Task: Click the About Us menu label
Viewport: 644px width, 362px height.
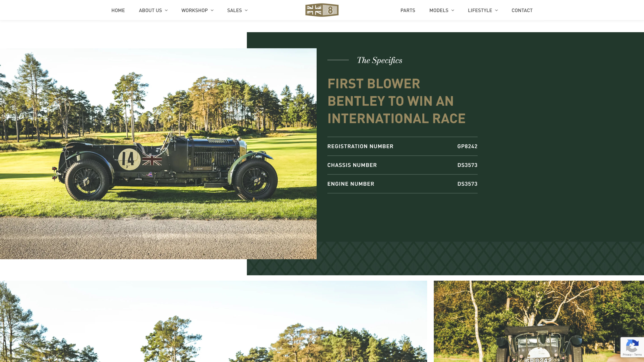Action: (150, 10)
